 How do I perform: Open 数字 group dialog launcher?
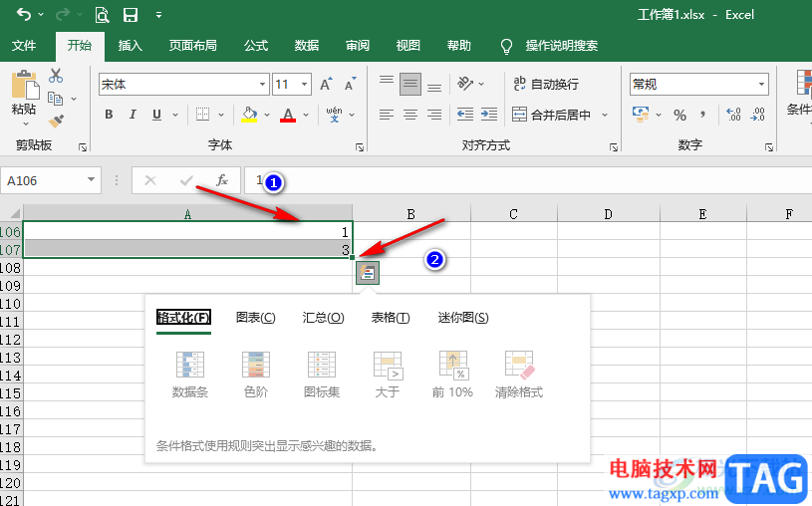(769, 147)
